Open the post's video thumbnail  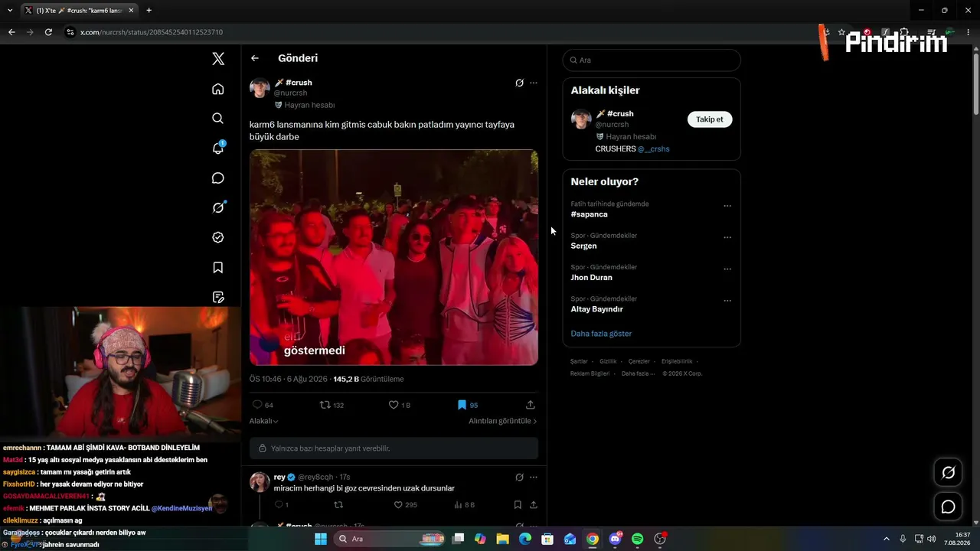coord(394,257)
